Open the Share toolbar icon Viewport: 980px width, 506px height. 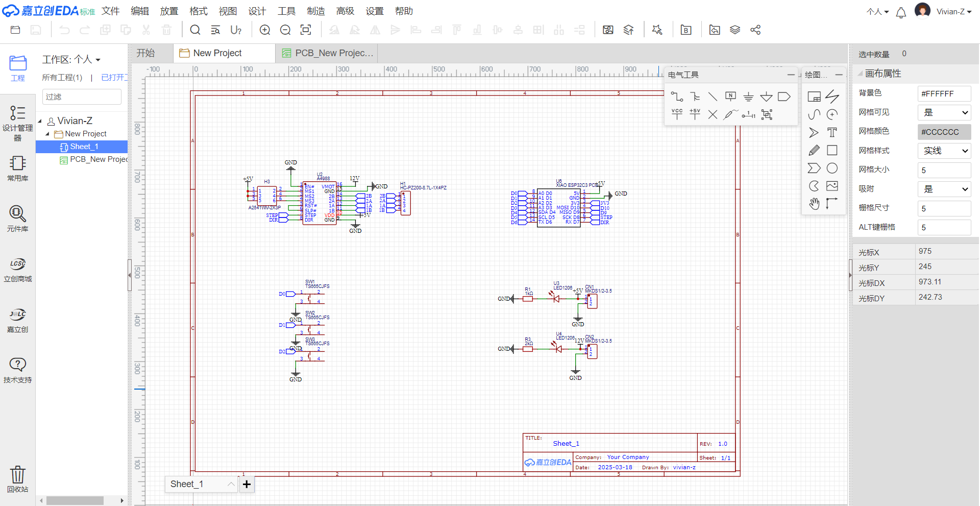tap(755, 30)
